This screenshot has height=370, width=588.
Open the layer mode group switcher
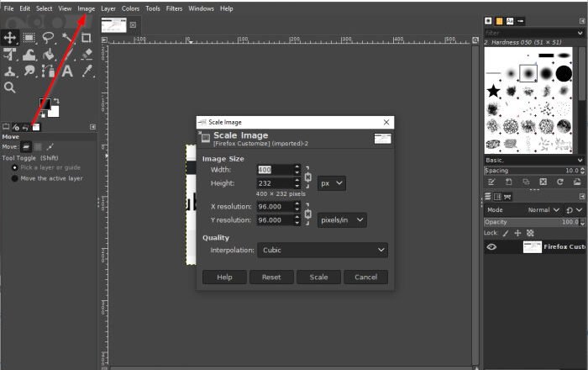[574, 210]
